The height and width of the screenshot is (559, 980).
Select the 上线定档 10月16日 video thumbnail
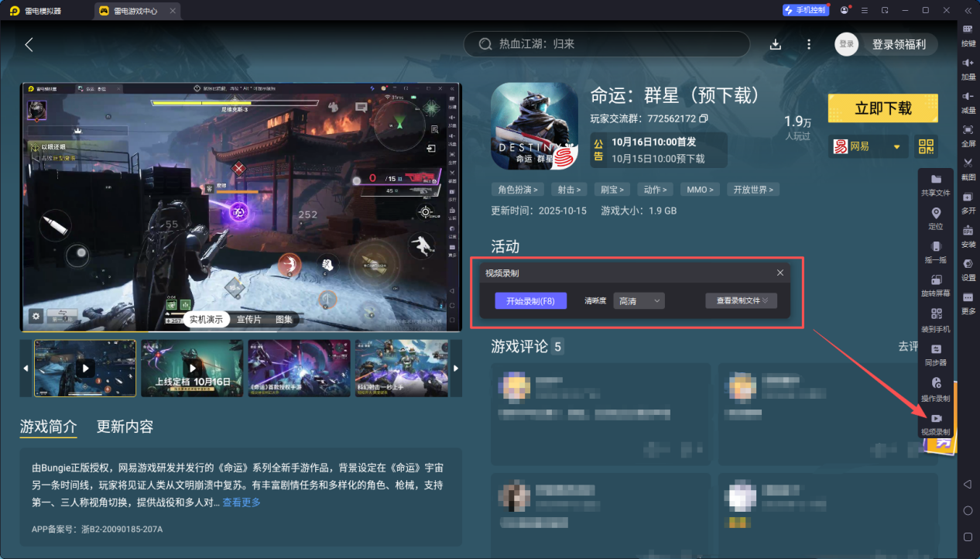(x=192, y=368)
